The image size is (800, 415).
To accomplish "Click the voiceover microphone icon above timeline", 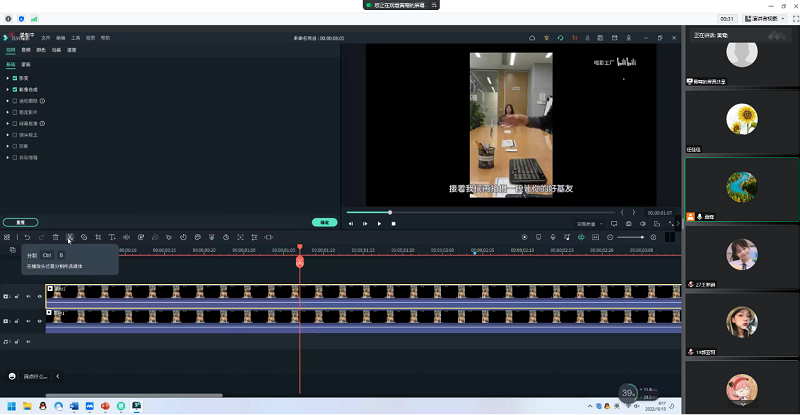I will (x=553, y=237).
